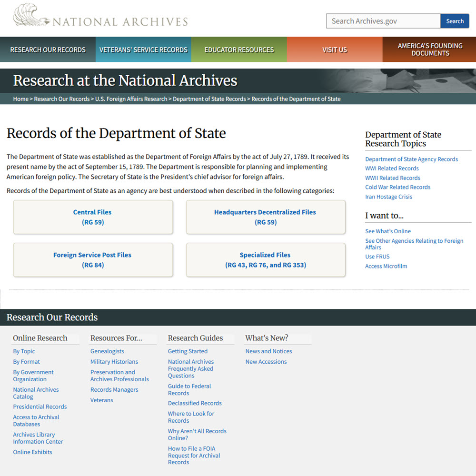Click the Resources For... column heading
The height and width of the screenshot is (476, 476).
[116, 338]
